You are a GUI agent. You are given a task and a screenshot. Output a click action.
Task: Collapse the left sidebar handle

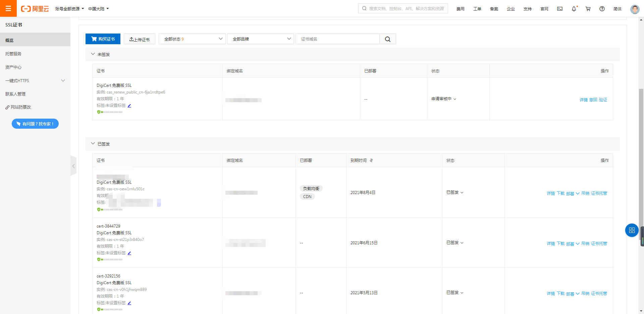73,166
